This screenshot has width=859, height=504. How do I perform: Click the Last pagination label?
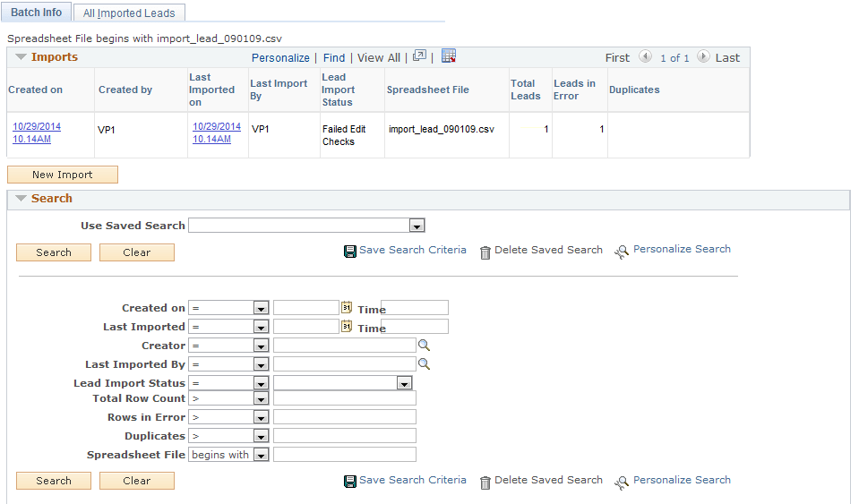(727, 57)
